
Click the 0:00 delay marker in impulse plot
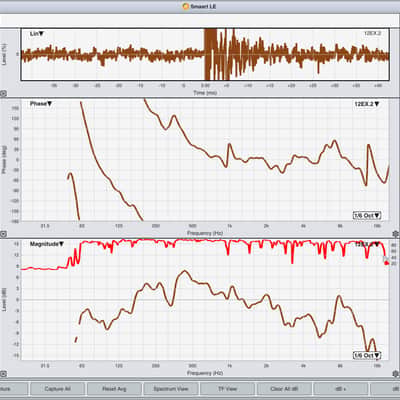205,86
